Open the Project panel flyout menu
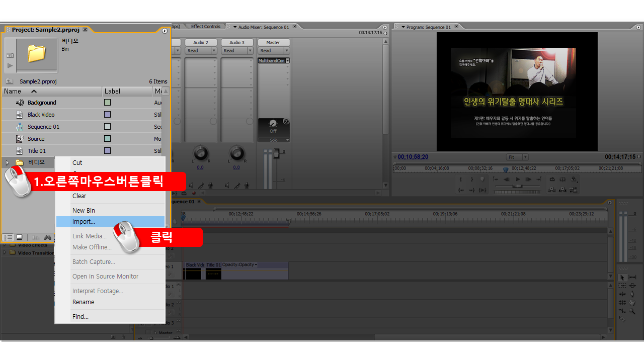The image size is (644, 362). (x=165, y=31)
